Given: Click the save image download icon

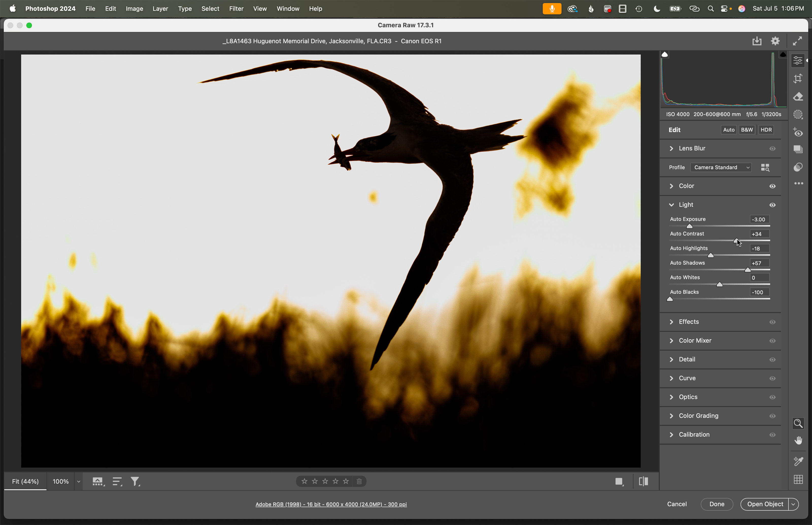Looking at the screenshot, I should (x=757, y=41).
